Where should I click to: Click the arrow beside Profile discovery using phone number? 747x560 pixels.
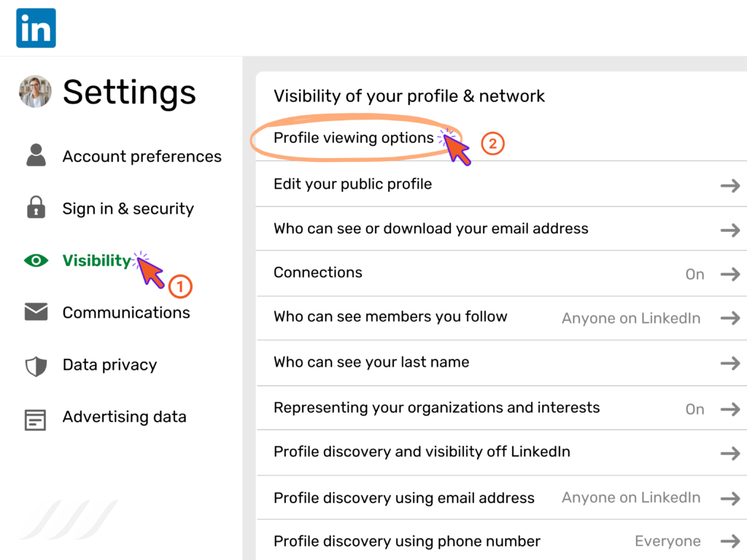[729, 542]
